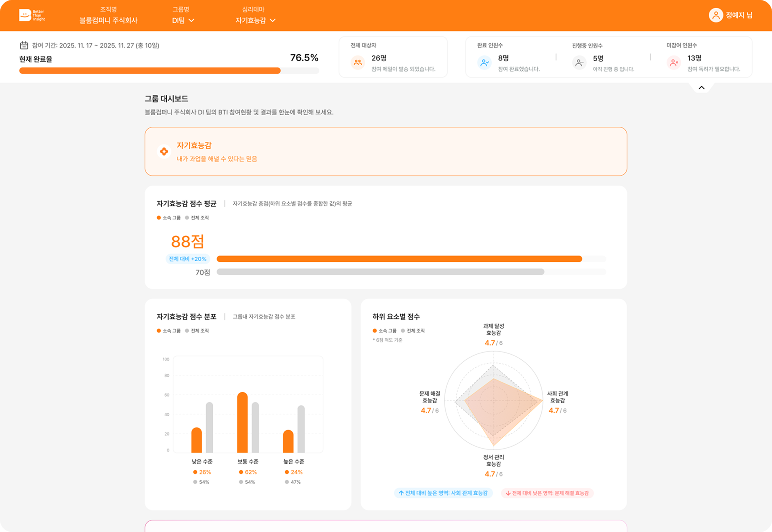Click the in-progress members gray icon
This screenshot has width=772, height=532.
[x=579, y=63]
